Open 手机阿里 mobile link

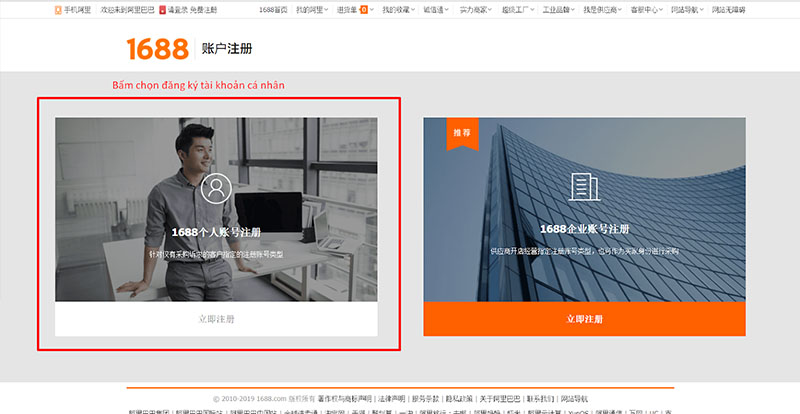(x=77, y=10)
